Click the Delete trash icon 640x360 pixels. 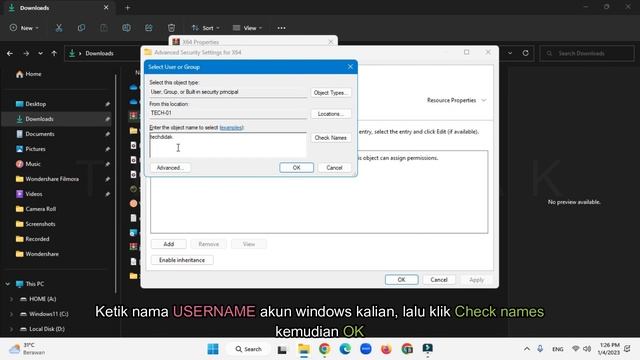[x=171, y=28]
